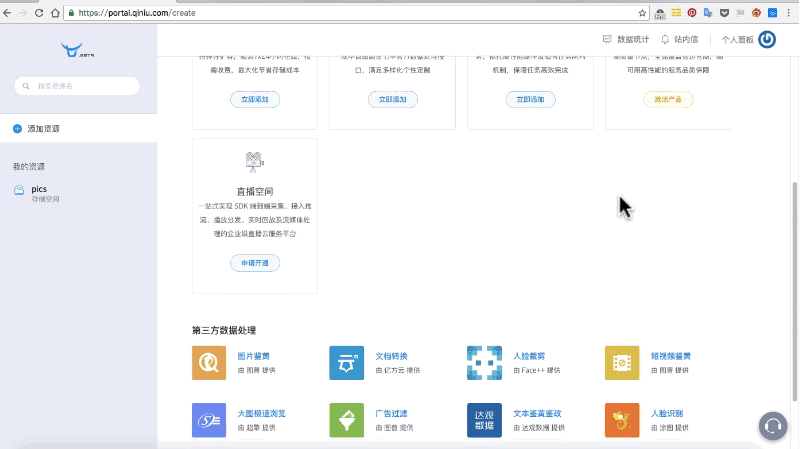Click the 站内信 bell icon

pyautogui.click(x=665, y=39)
